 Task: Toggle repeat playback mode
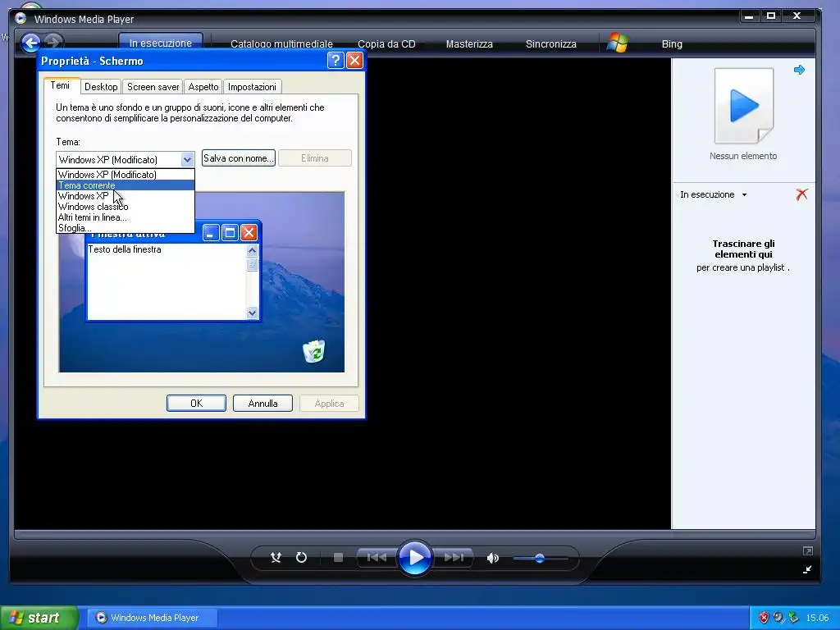(x=301, y=558)
